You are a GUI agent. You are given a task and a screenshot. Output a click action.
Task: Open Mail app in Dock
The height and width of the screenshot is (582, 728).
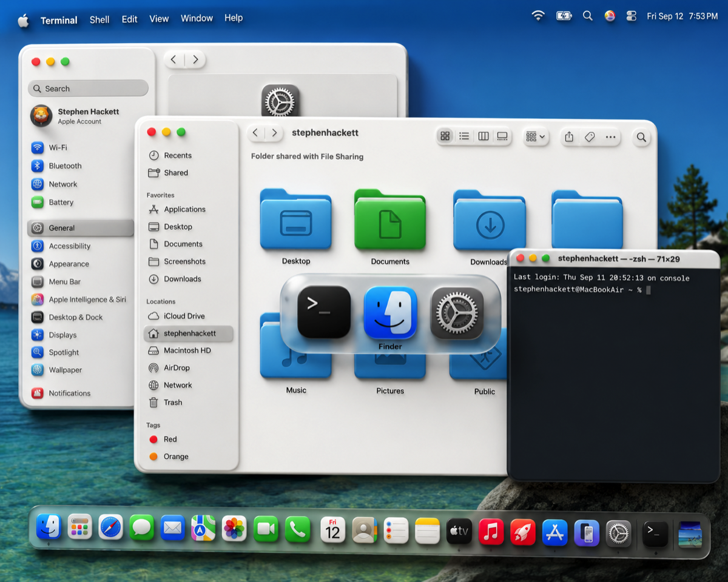(x=172, y=528)
